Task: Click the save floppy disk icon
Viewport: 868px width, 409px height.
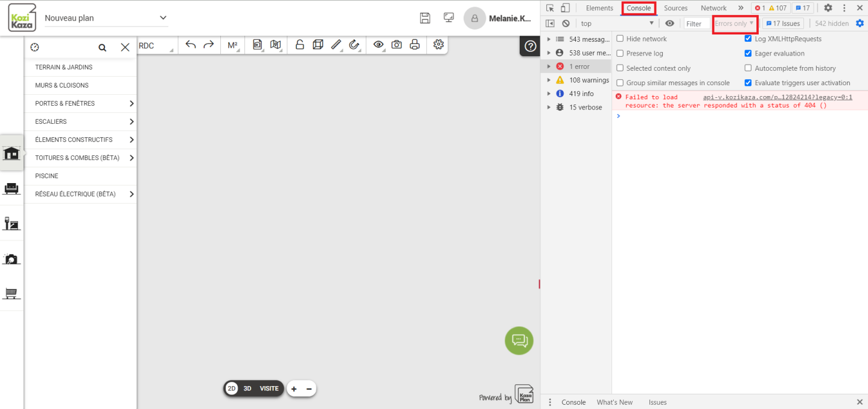Action: click(425, 18)
